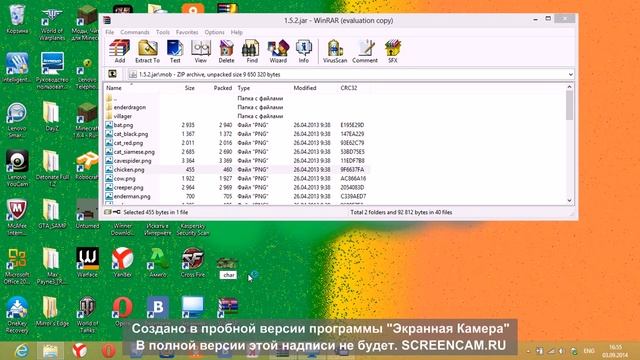Click the Recycle Bin desktop icon
This screenshot has width=640, height=360.
click(17, 19)
